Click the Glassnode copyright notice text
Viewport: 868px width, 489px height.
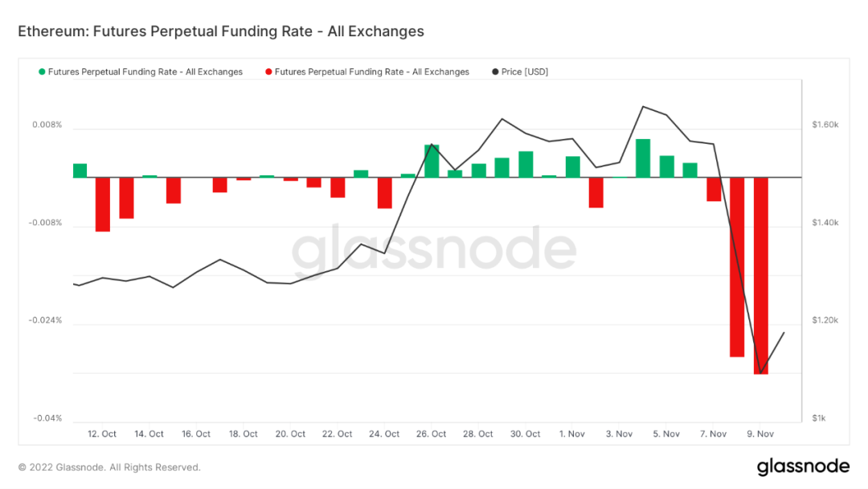[x=109, y=467]
